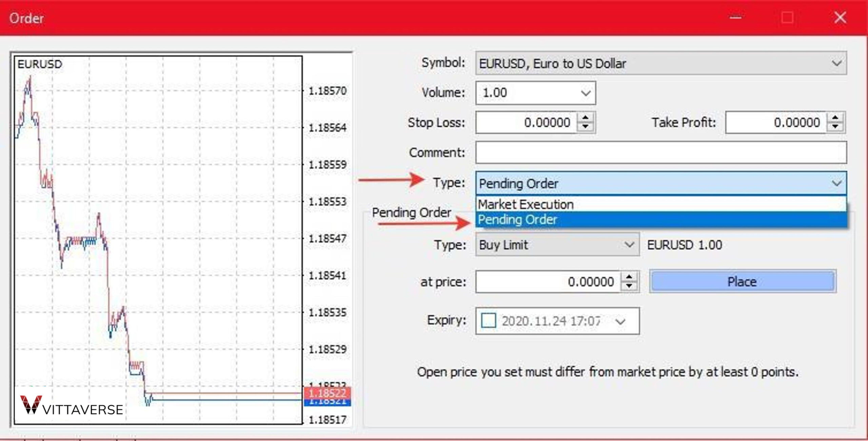Choose Pending Order from the list

pyautogui.click(x=661, y=220)
